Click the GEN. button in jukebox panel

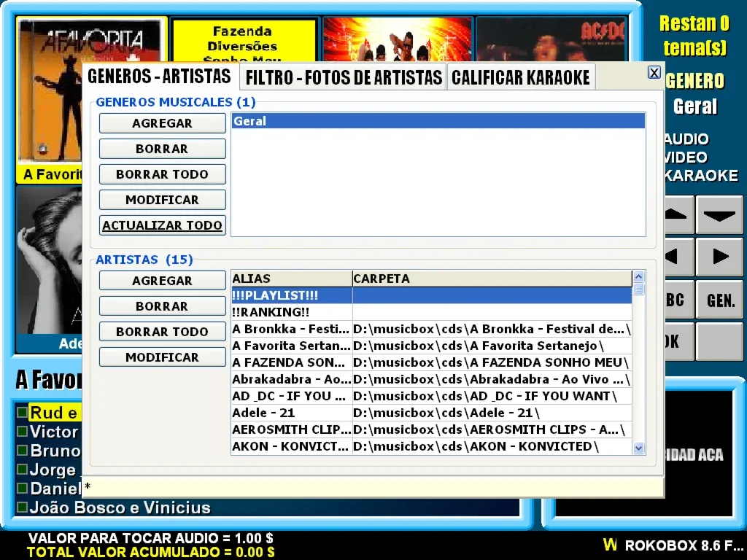tap(719, 299)
